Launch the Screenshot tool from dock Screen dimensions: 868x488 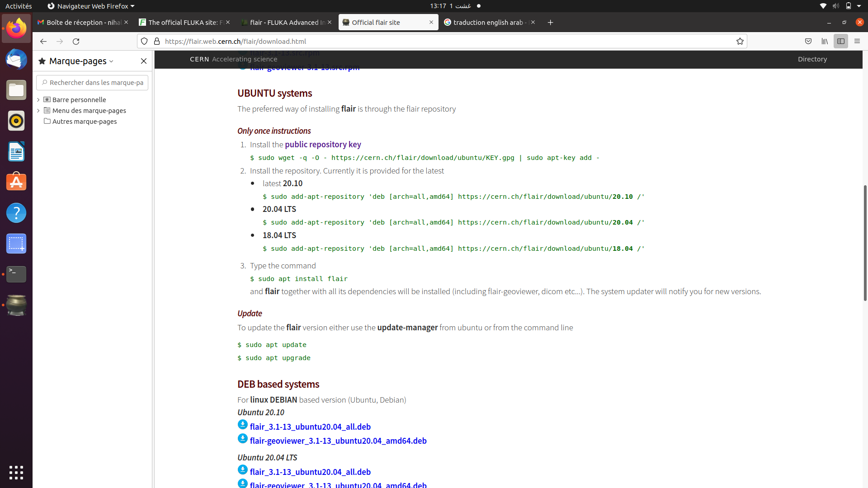pyautogui.click(x=16, y=244)
